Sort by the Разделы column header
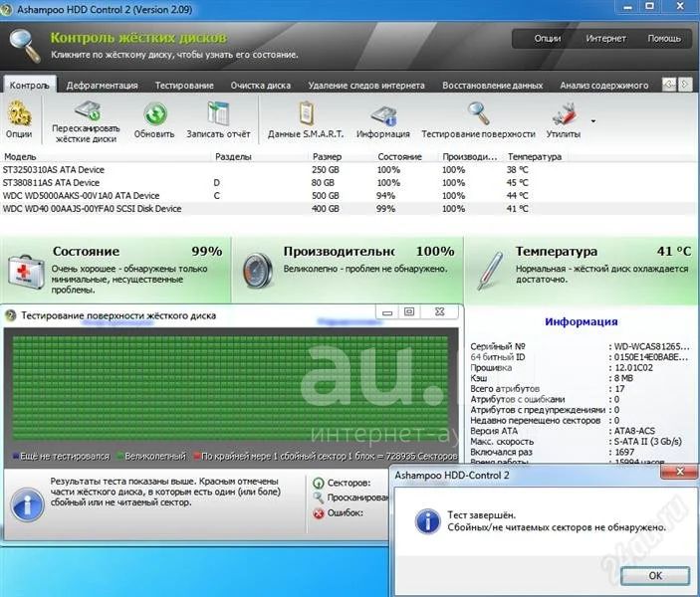 coord(233,156)
